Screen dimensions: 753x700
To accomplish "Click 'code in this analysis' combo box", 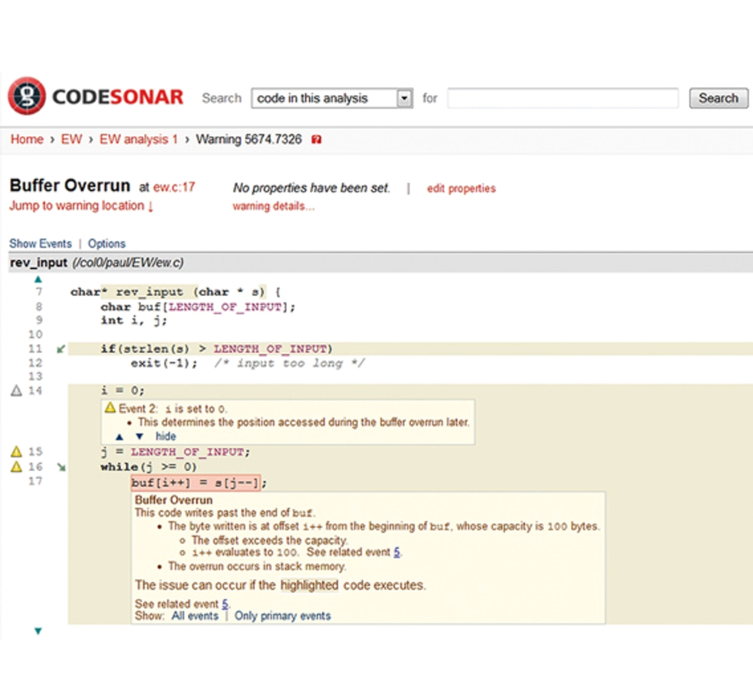I will click(x=332, y=98).
